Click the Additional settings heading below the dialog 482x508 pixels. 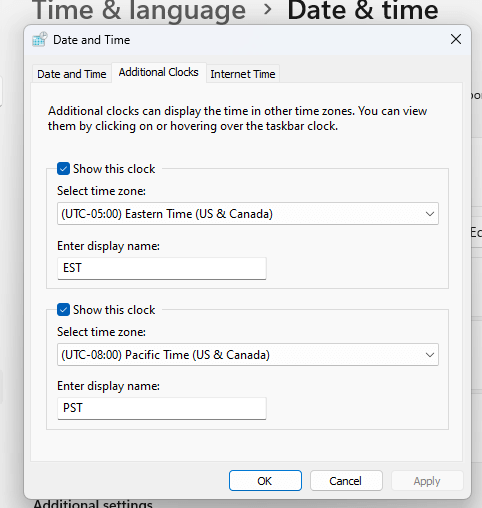[x=93, y=503]
